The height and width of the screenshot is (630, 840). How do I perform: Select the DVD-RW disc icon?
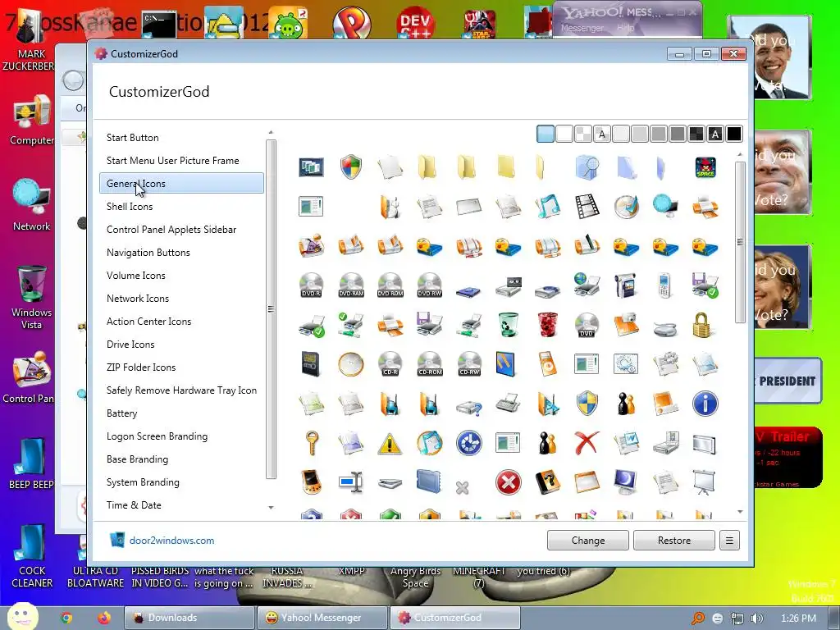[x=430, y=285]
